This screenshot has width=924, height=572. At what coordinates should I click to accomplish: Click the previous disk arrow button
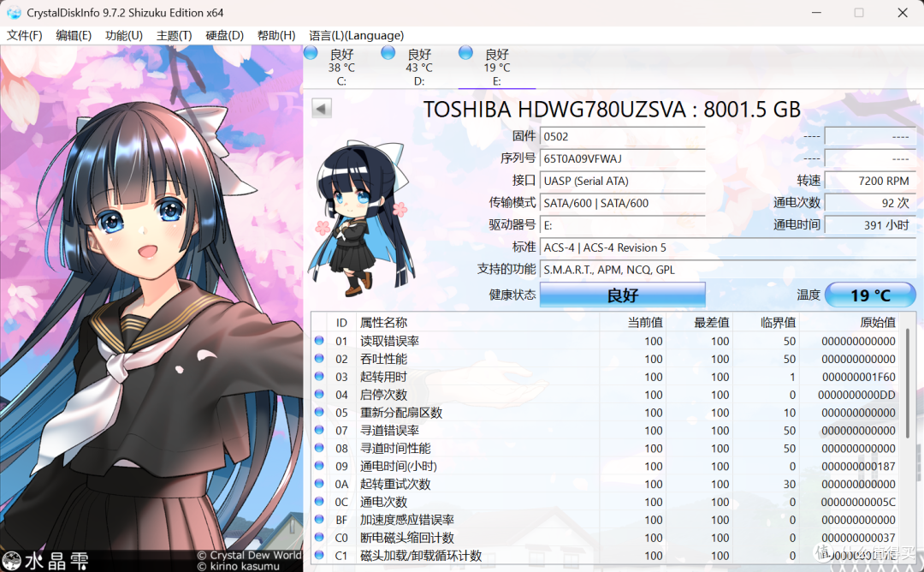[x=321, y=109]
